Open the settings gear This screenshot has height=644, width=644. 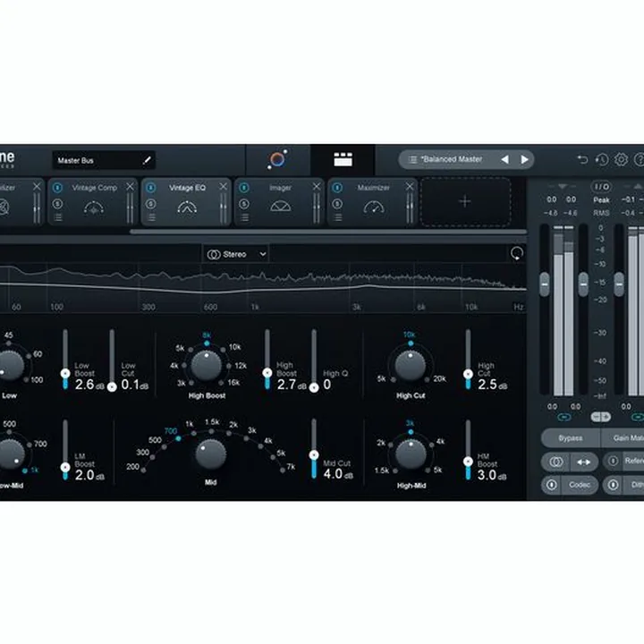click(621, 159)
